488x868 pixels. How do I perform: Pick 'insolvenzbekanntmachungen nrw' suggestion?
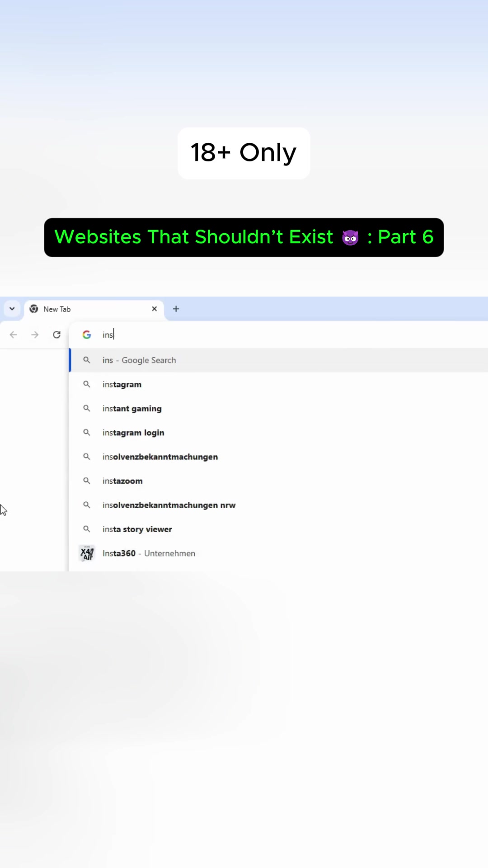pos(278,505)
